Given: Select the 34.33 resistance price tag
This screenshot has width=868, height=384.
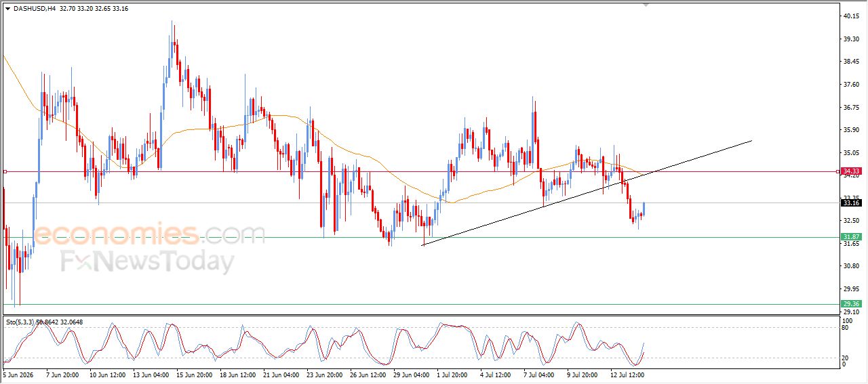Looking at the screenshot, I should (851, 172).
